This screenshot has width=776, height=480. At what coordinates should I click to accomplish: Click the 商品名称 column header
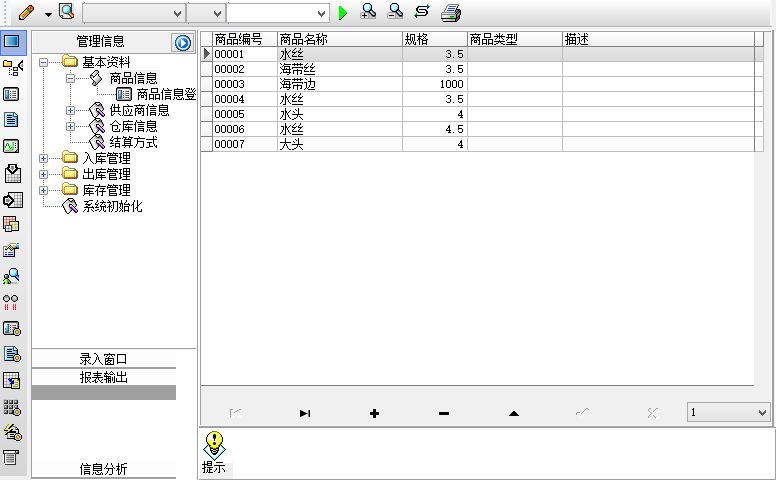click(340, 39)
